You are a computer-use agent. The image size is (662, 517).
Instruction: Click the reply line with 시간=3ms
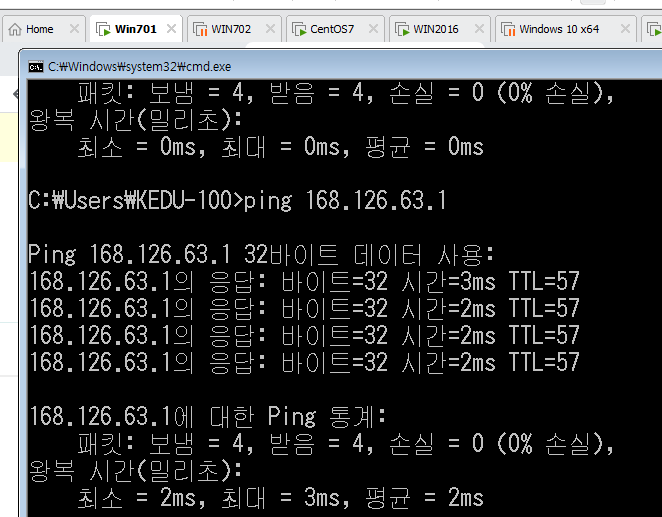pos(304,282)
